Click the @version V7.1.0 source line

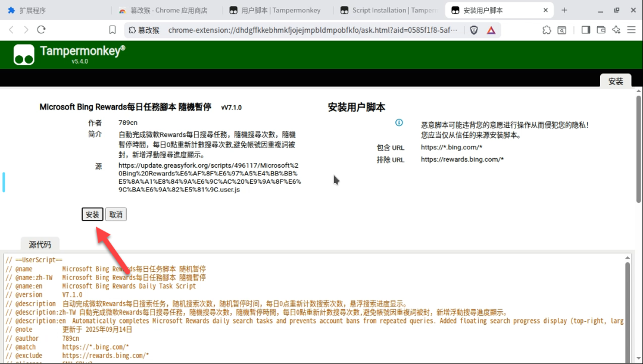coord(44,295)
